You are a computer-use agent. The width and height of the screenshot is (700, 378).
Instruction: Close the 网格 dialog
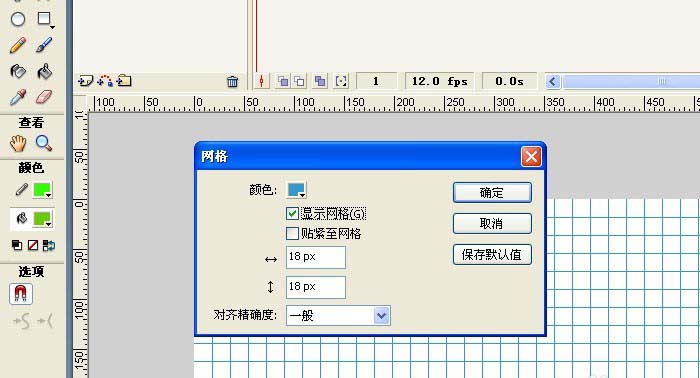point(531,157)
